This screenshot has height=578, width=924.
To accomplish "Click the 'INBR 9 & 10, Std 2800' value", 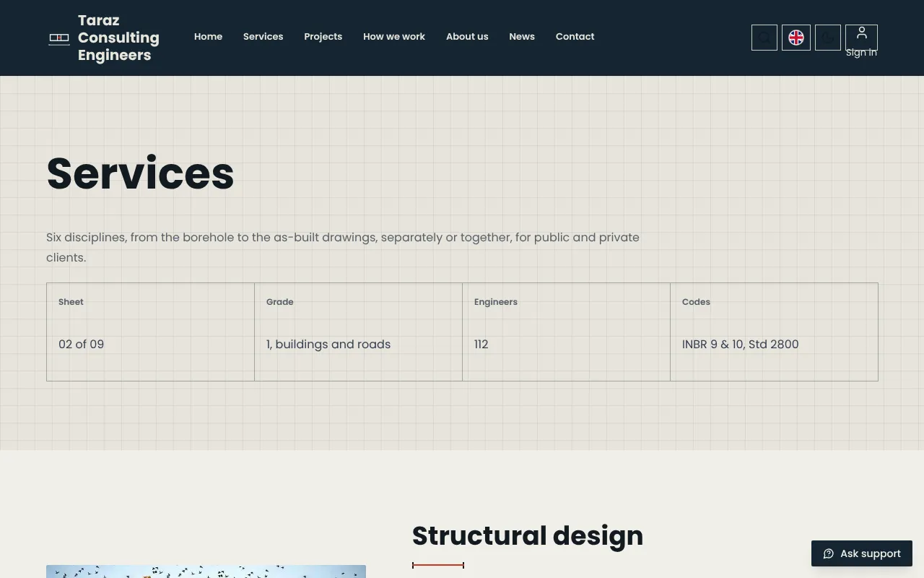I will pos(740,344).
